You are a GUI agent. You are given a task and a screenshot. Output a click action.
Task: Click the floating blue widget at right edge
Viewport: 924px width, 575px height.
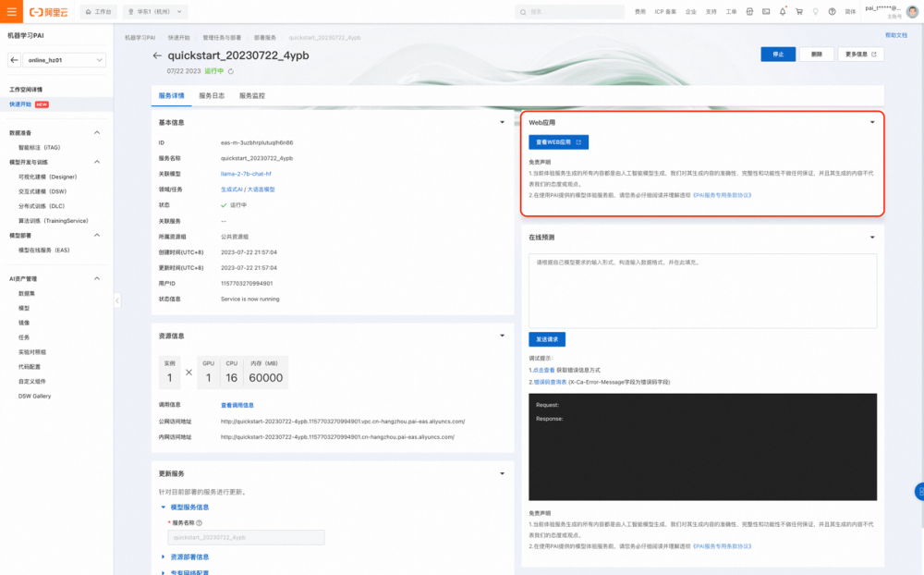tap(919, 491)
